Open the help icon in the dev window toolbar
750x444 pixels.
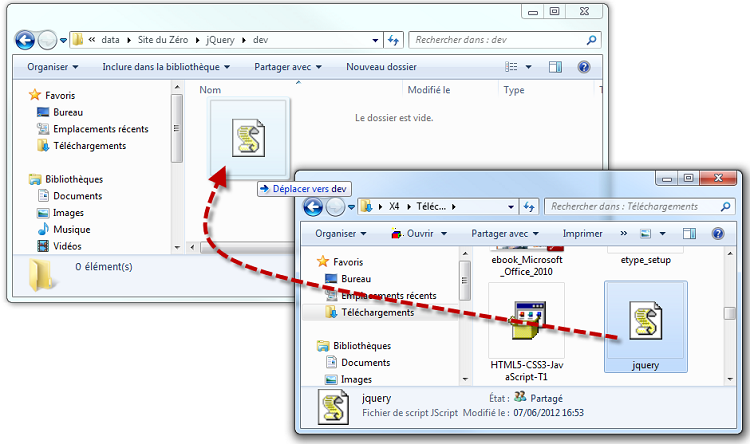pyautogui.click(x=584, y=67)
